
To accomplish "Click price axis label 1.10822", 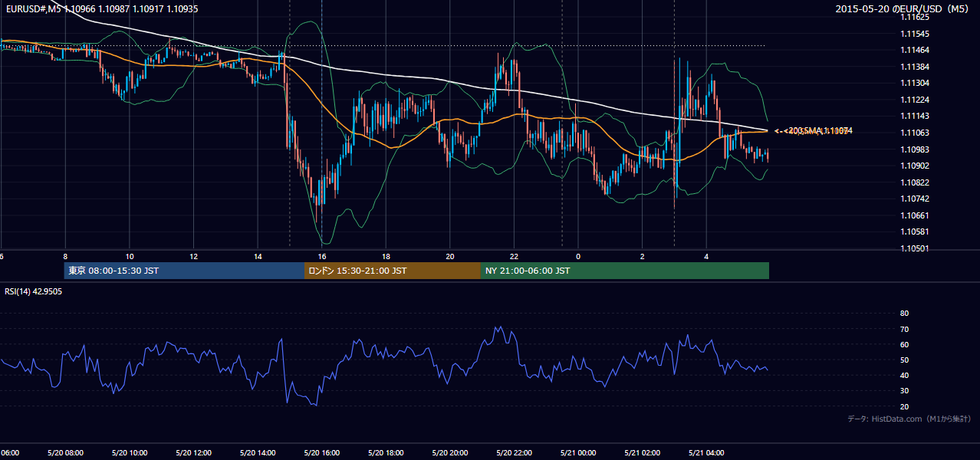I will point(914,182).
